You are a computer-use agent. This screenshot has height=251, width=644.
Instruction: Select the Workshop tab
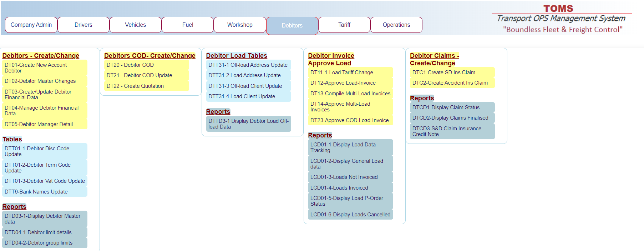[x=240, y=25]
